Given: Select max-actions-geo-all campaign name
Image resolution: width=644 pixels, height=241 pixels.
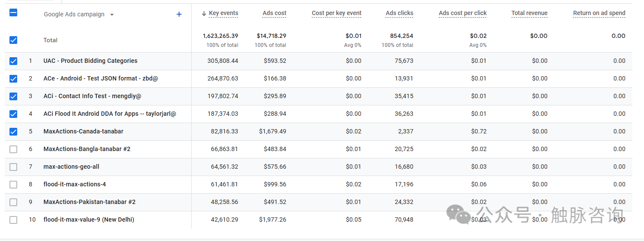Looking at the screenshot, I should point(71,167).
